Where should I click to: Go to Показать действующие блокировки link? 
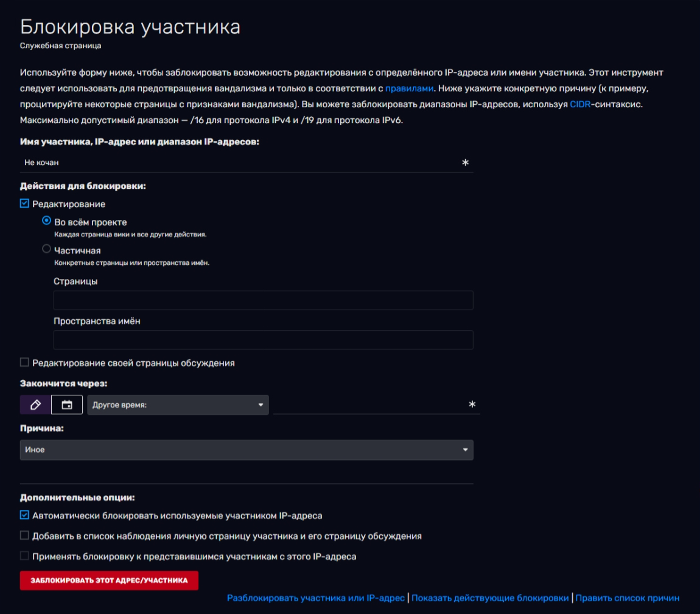490,598
